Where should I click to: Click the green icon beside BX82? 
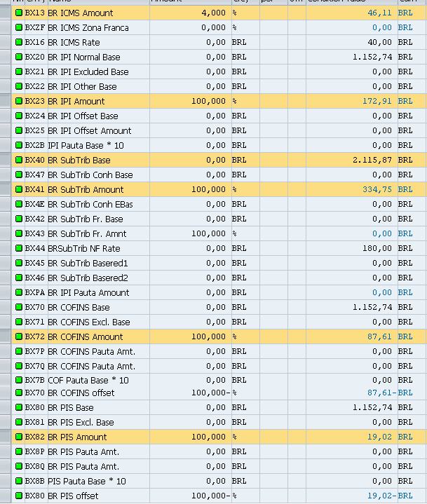tap(19, 437)
